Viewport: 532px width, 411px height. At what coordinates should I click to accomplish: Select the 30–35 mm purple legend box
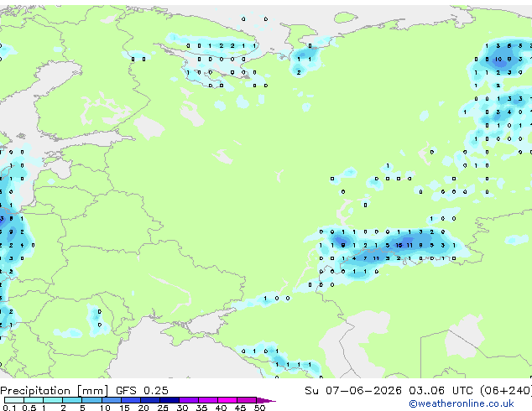pos(189,400)
